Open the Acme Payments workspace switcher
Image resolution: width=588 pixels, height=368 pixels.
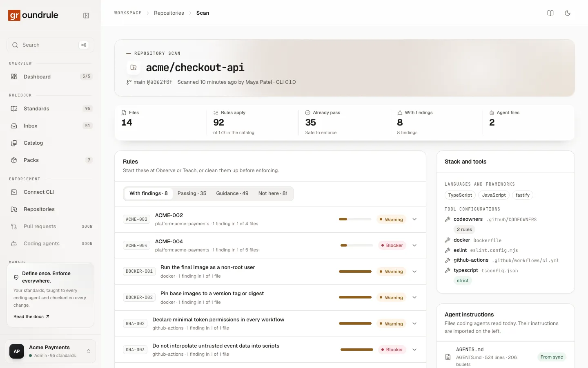pos(51,351)
